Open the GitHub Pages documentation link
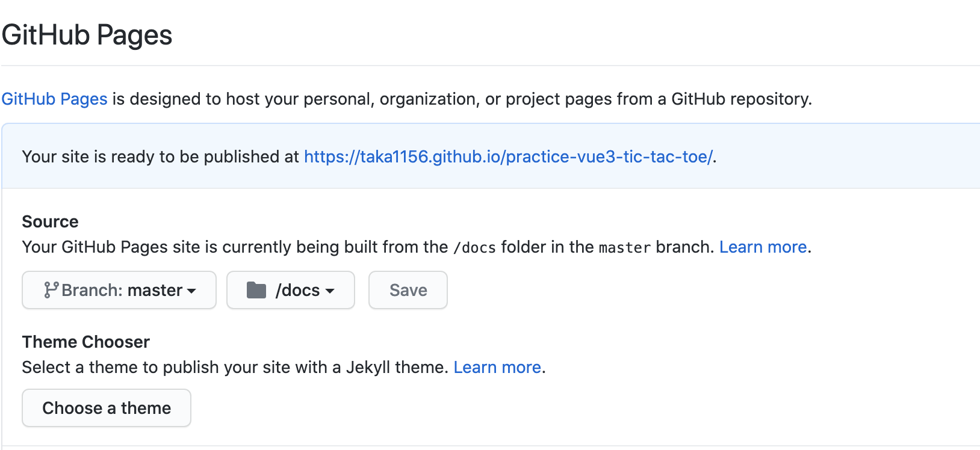 click(54, 99)
